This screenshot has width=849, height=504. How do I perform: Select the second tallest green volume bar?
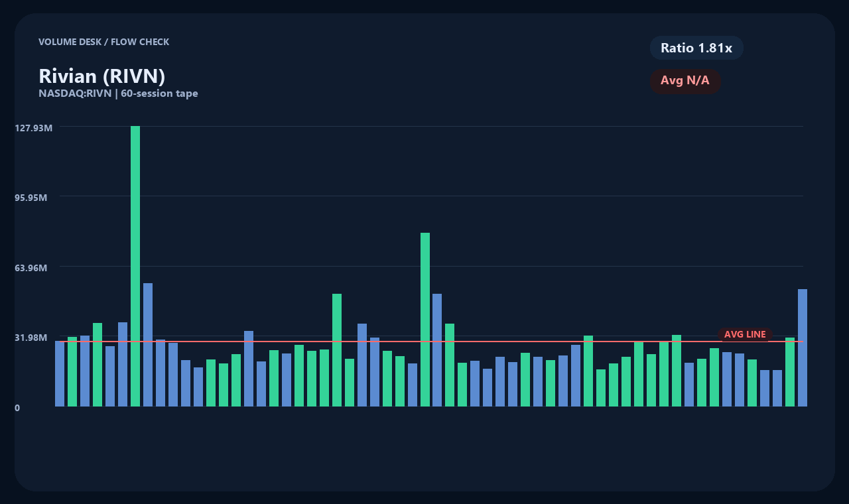425,320
